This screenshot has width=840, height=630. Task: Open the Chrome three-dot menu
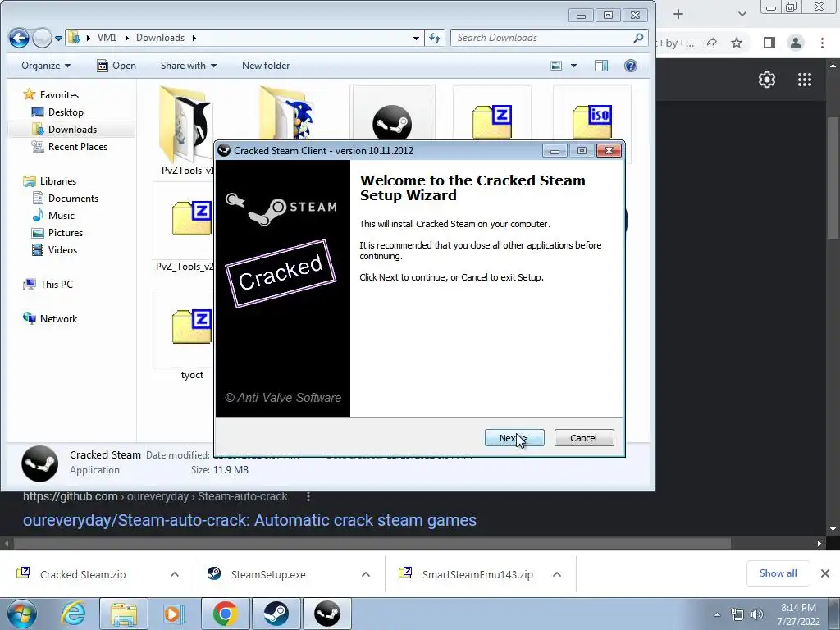point(822,43)
